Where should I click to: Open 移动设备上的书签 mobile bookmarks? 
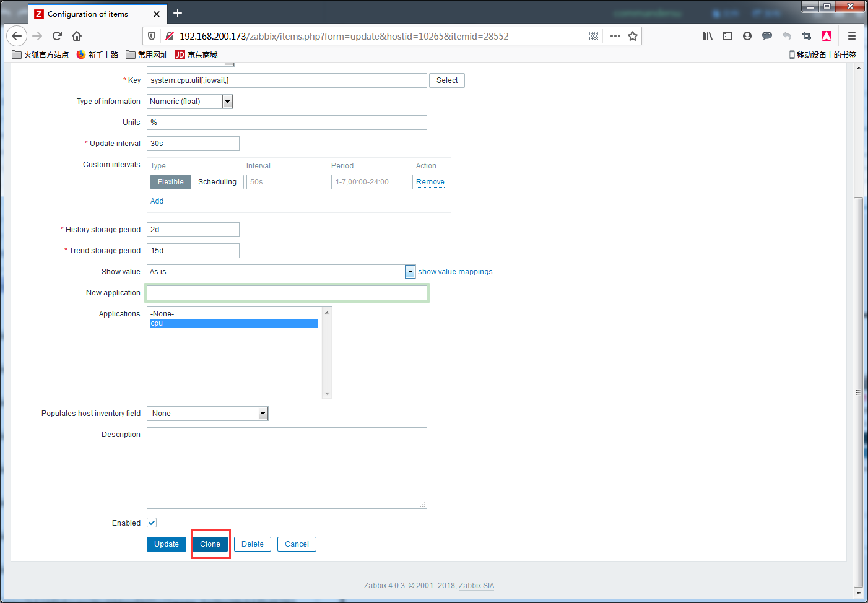coord(822,54)
